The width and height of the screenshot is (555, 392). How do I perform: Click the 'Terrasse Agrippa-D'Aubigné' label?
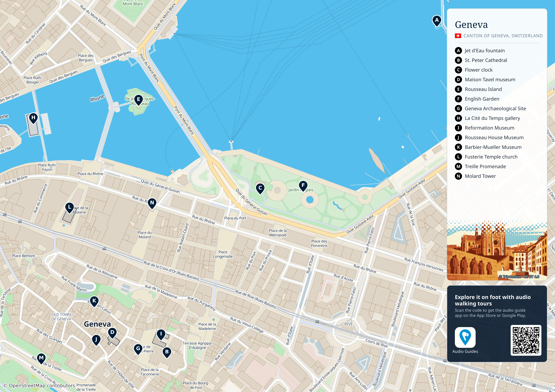coord(197,345)
